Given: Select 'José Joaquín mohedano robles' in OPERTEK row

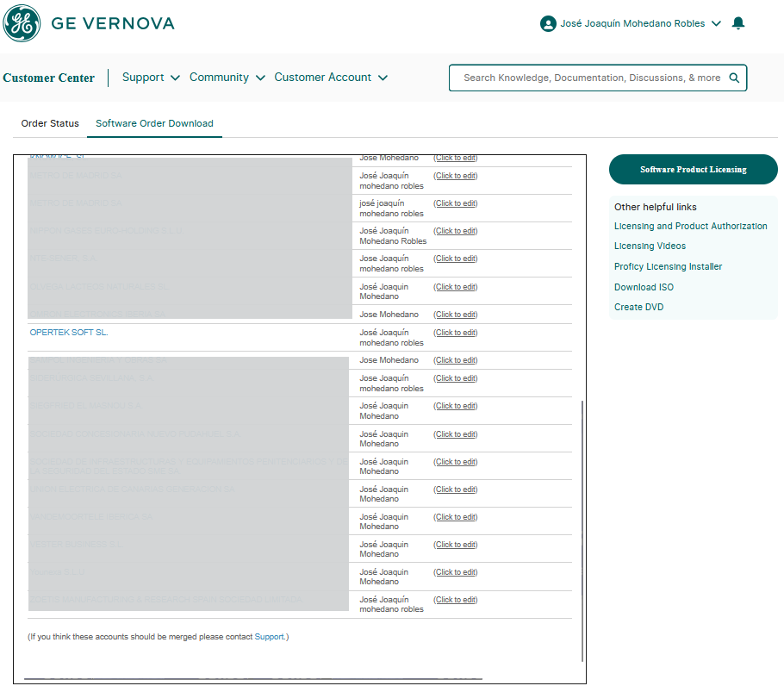Looking at the screenshot, I should point(391,338).
